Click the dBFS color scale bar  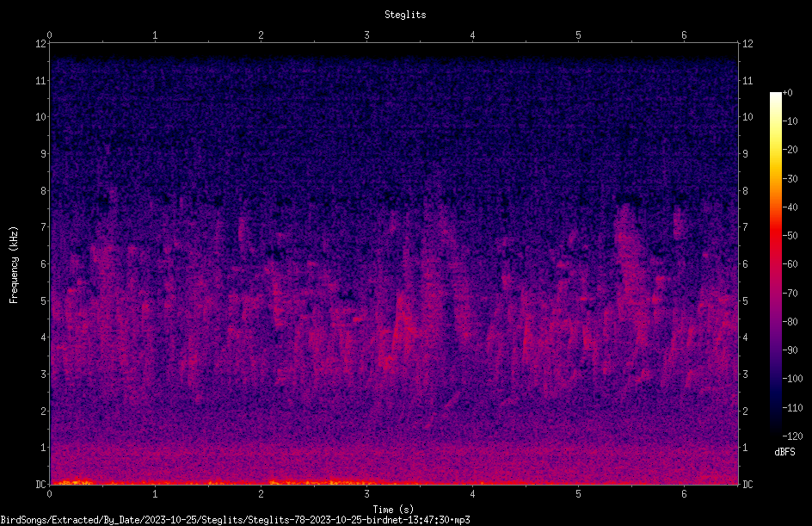[x=775, y=263]
